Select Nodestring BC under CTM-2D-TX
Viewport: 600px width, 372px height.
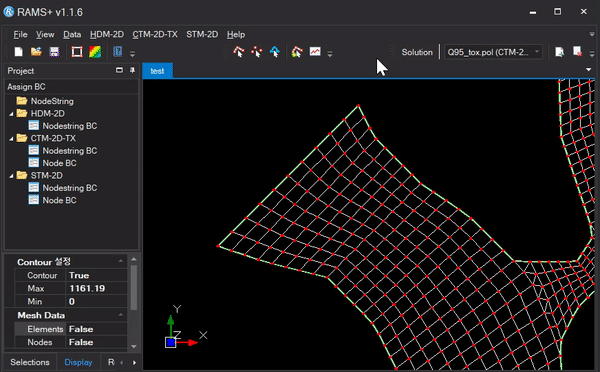tap(70, 151)
